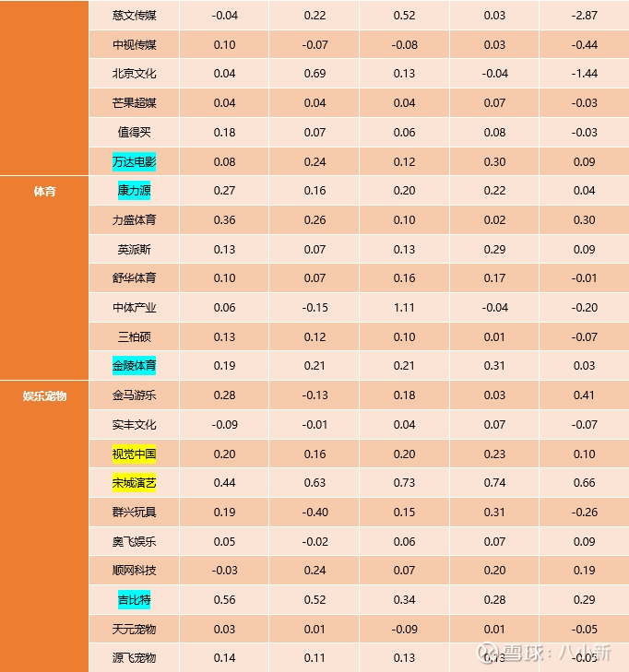Select the 0.05 value in 奥飞娱乐 row

click(225, 542)
